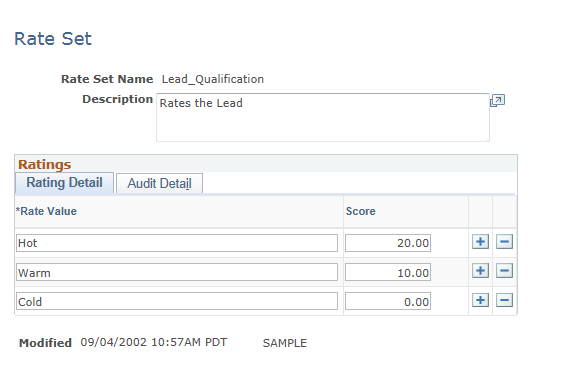Focus the Warm rate value field
Image resolution: width=569 pixels, height=378 pixels.
click(177, 272)
